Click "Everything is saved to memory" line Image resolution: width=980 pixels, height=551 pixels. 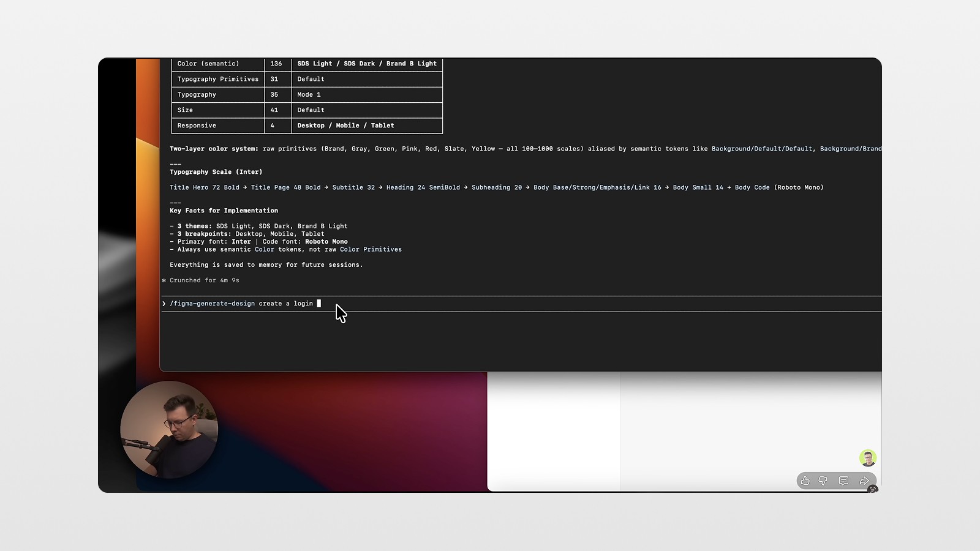point(266,265)
